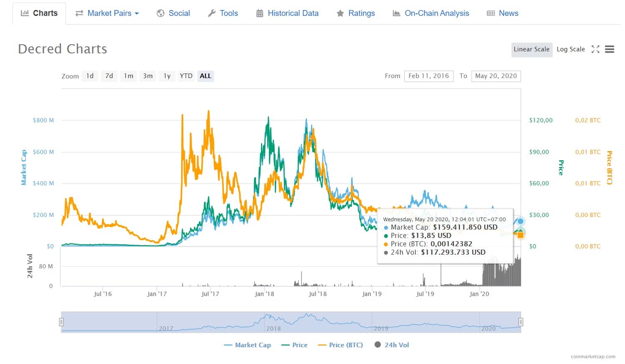Click the $800 M market cap axis label

(x=43, y=120)
